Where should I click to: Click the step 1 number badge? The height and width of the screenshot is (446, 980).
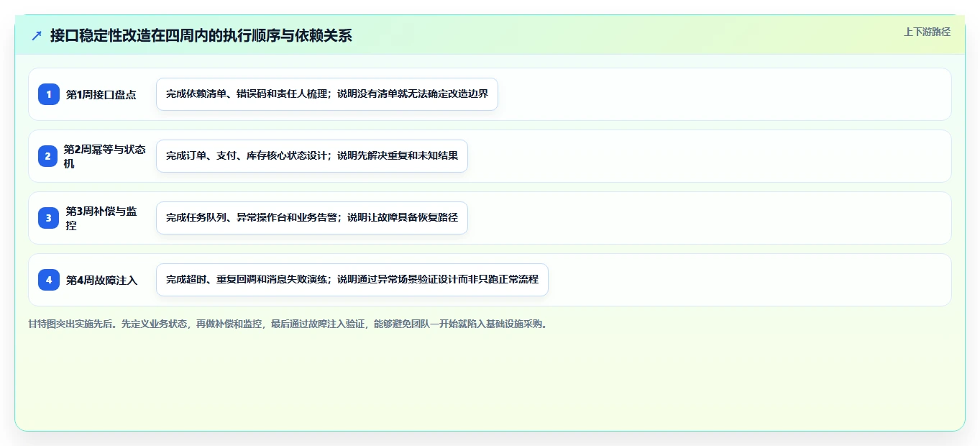click(49, 94)
